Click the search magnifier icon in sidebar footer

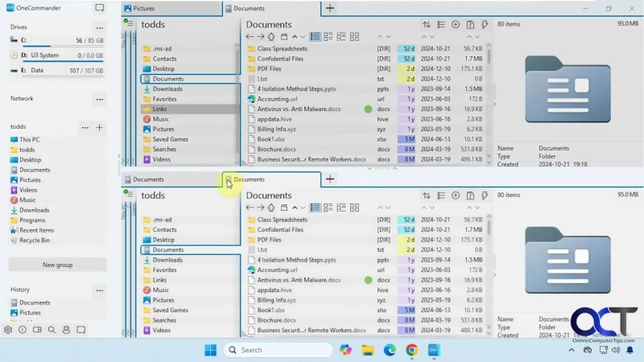pos(52,330)
